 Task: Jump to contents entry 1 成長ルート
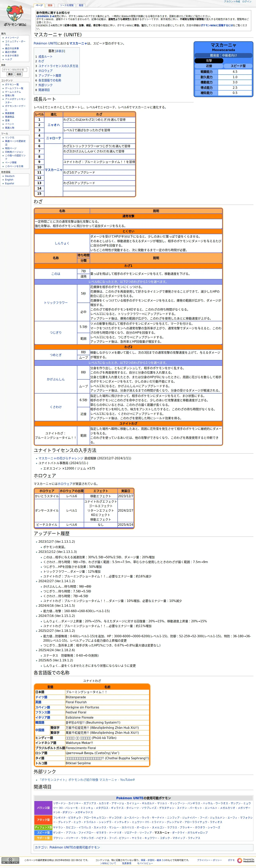(44, 57)
